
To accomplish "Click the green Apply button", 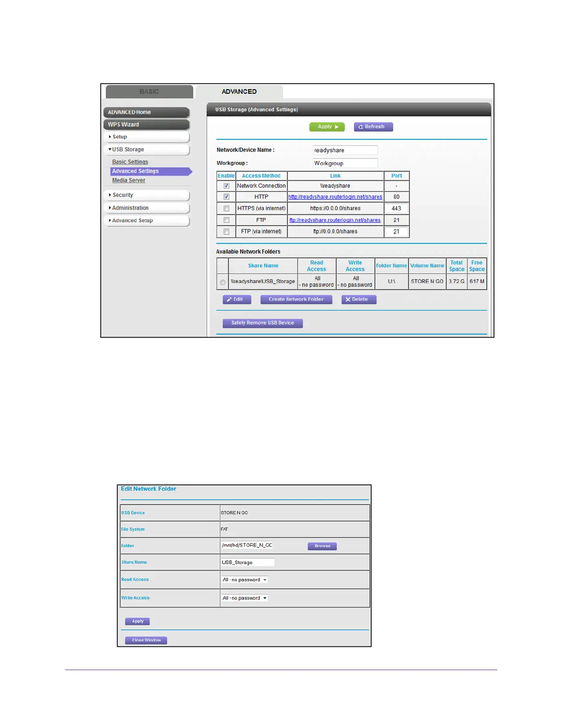I will [327, 127].
